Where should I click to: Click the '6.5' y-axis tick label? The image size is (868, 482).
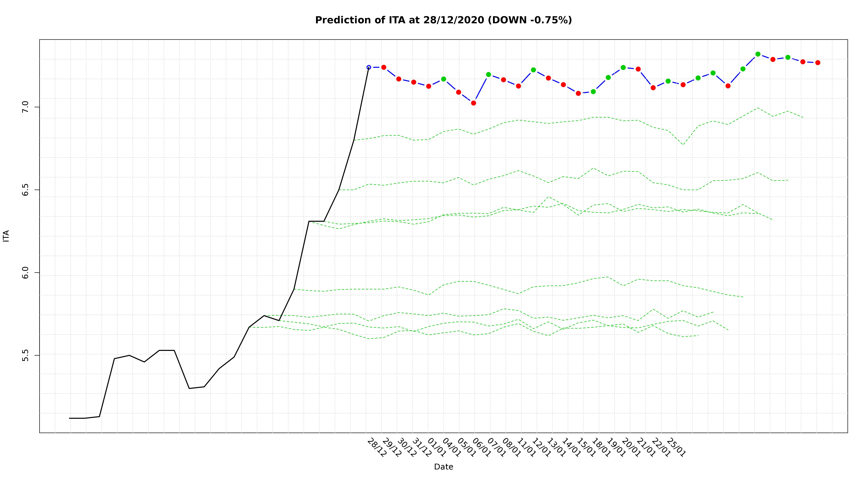(26, 190)
